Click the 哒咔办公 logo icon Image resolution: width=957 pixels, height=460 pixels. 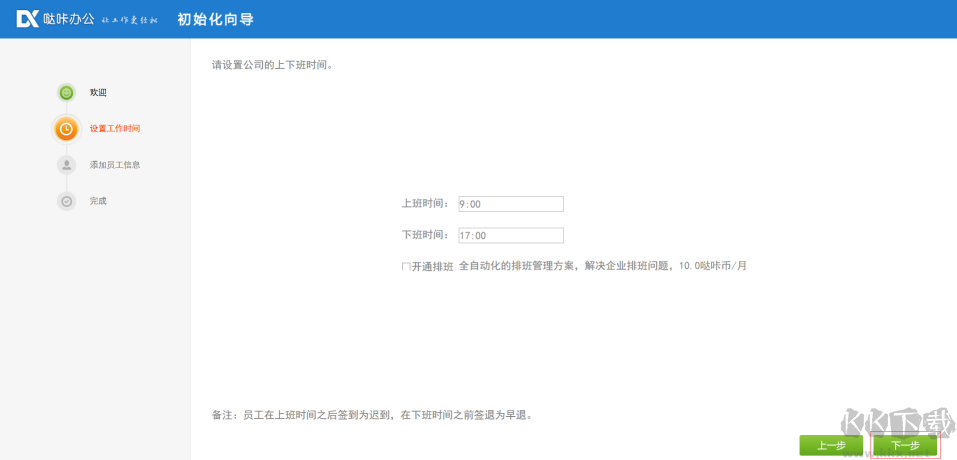(27, 19)
